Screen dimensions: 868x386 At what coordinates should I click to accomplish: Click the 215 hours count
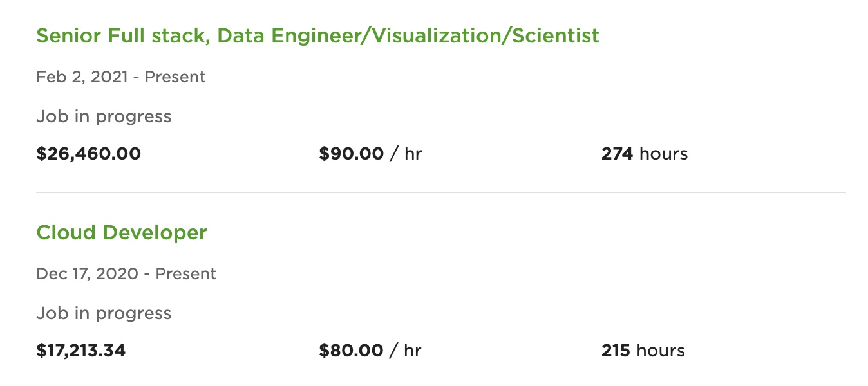[616, 351]
